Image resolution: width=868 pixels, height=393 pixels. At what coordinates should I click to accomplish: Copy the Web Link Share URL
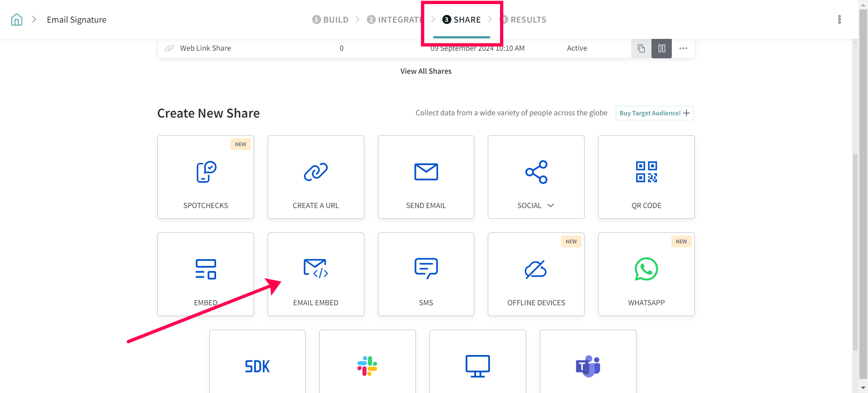pyautogui.click(x=641, y=48)
